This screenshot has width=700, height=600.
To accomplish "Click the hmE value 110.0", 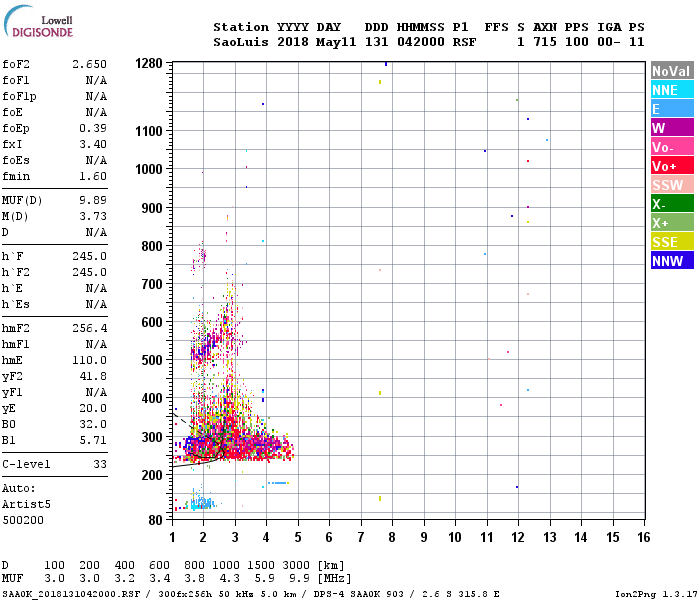I will click(89, 360).
